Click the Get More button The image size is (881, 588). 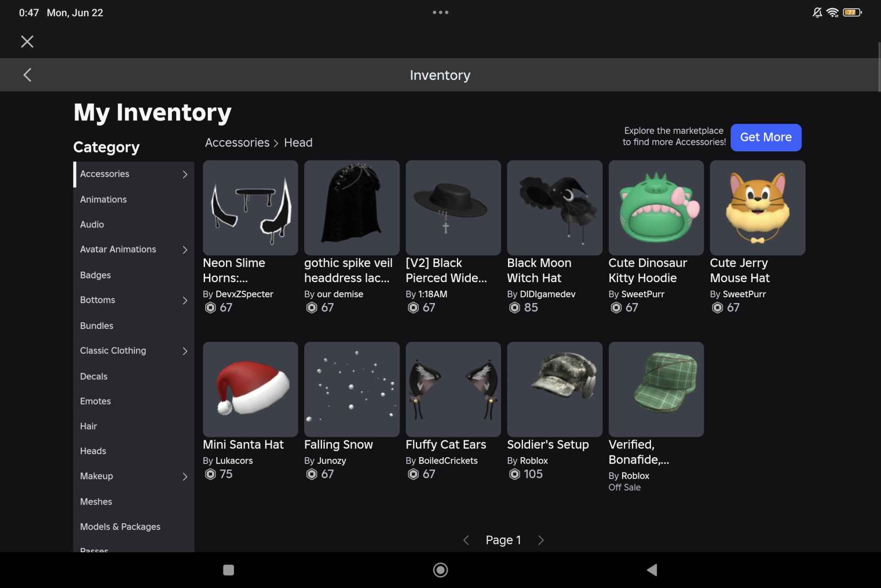coord(766,137)
